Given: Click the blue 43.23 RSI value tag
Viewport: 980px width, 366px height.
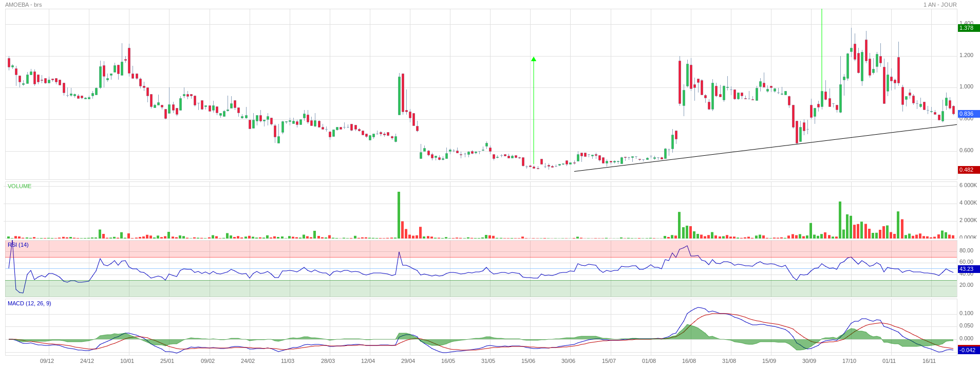Looking at the screenshot, I should (x=968, y=269).
